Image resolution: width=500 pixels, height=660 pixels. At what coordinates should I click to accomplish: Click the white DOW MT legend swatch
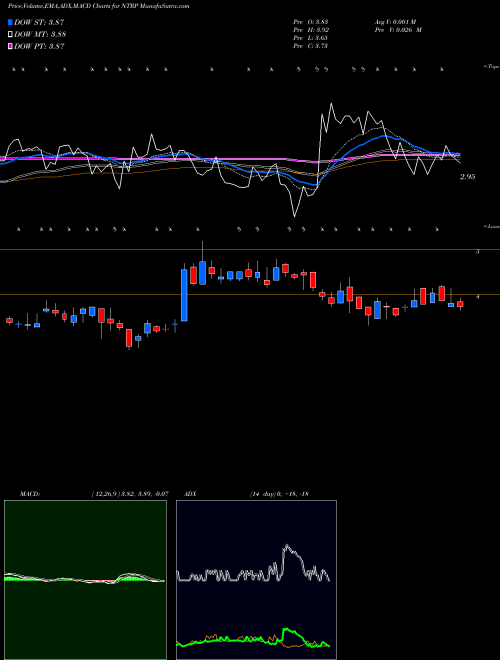click(x=11, y=35)
